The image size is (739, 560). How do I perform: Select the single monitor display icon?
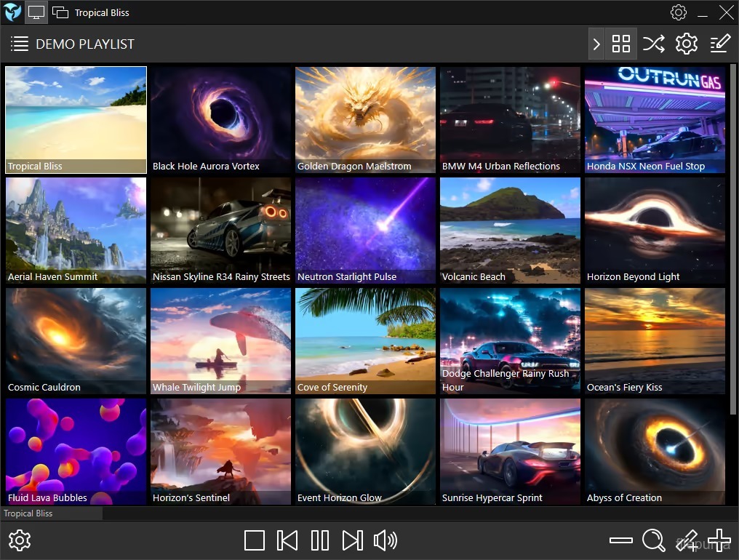pyautogui.click(x=36, y=12)
